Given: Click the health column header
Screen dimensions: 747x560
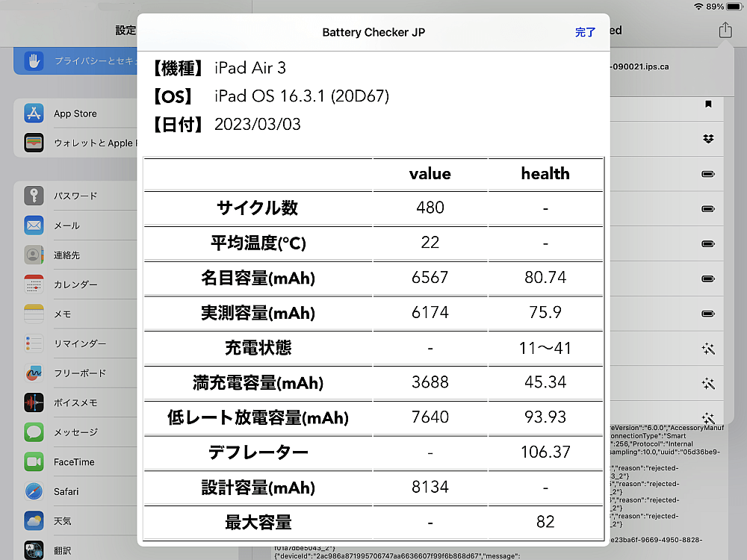Looking at the screenshot, I should [x=545, y=173].
